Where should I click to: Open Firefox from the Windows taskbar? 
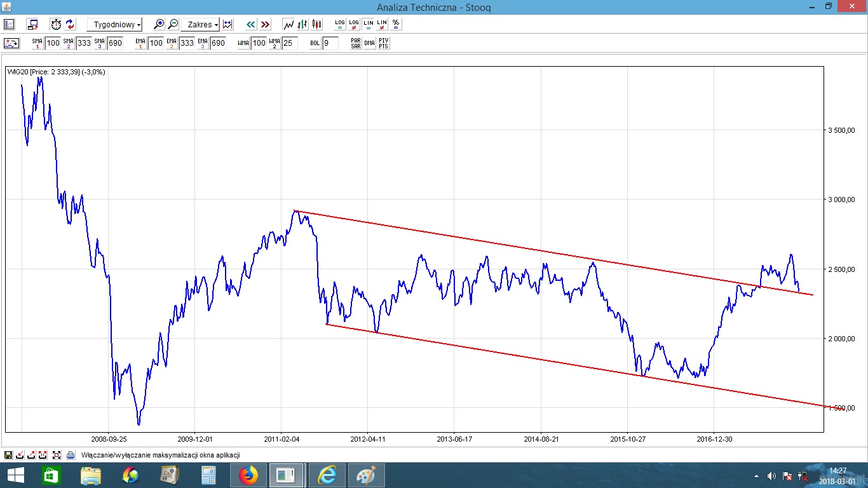point(248,475)
